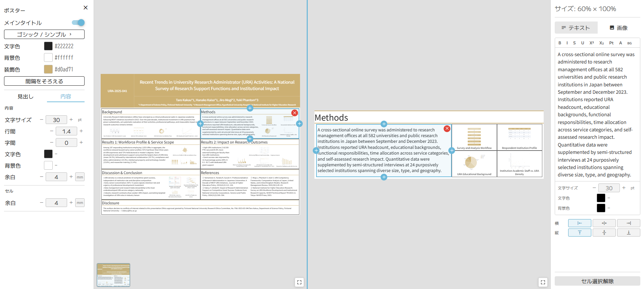Increase the セル 余白 margin

(71, 203)
